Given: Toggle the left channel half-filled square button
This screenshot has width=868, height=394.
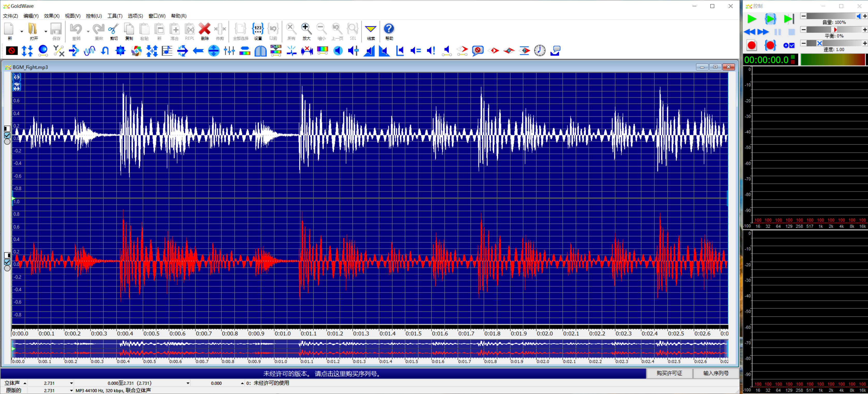Looking at the screenshot, I should point(7,128).
